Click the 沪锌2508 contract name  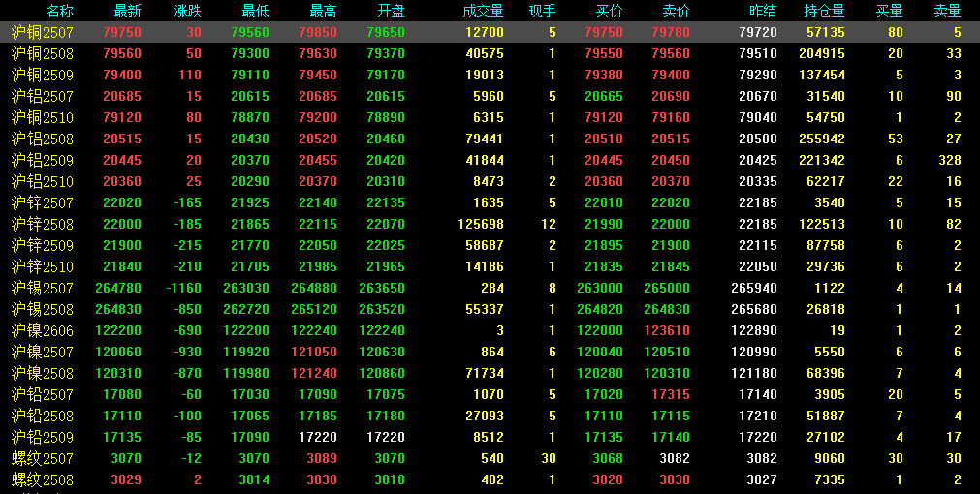tap(43, 224)
